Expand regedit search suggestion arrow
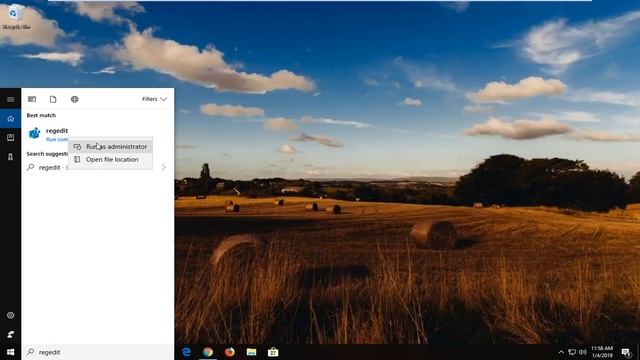The width and height of the screenshot is (640, 360). (164, 167)
